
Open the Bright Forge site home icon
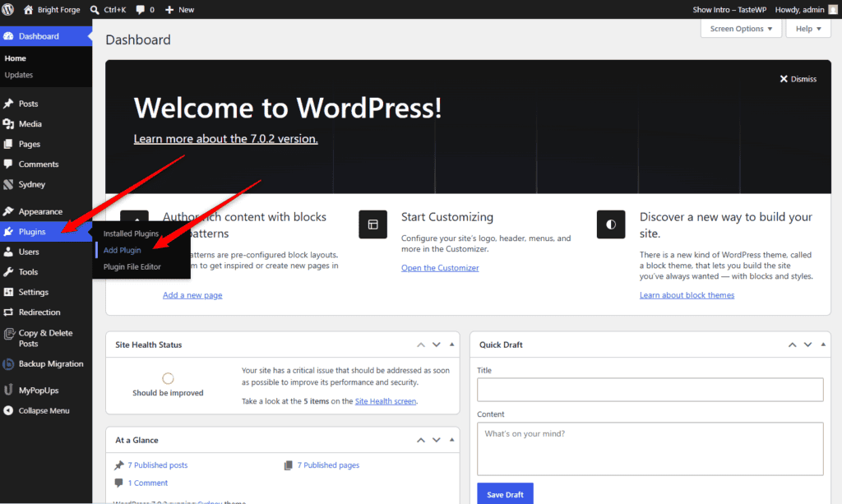29,10
